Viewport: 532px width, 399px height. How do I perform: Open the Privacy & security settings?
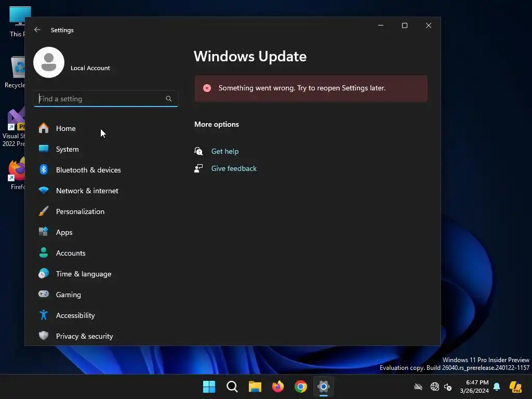coord(106,336)
